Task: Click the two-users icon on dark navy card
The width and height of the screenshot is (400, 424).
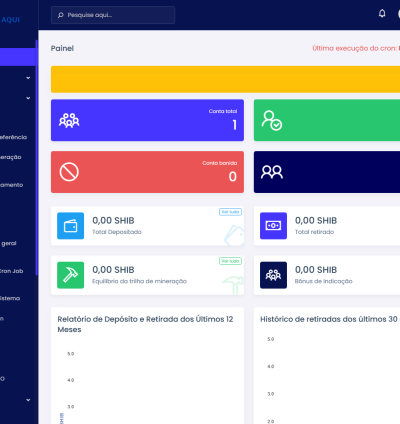Action: (x=272, y=172)
